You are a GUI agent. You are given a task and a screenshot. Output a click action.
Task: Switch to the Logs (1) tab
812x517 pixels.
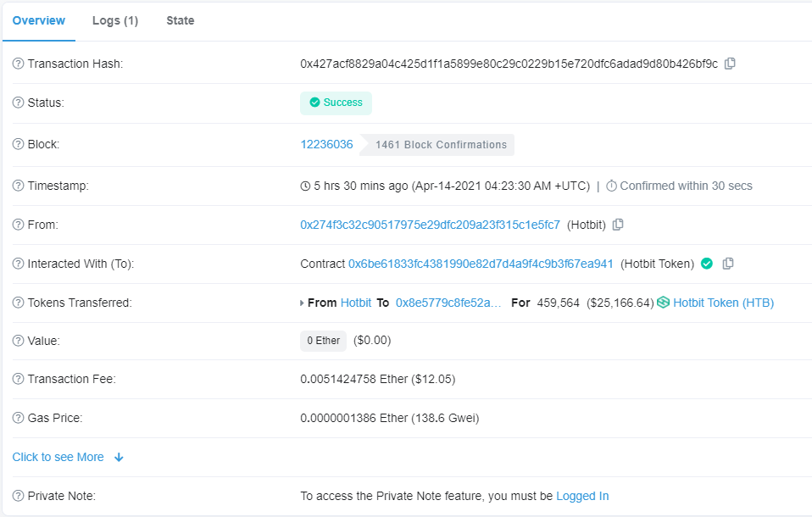point(114,20)
